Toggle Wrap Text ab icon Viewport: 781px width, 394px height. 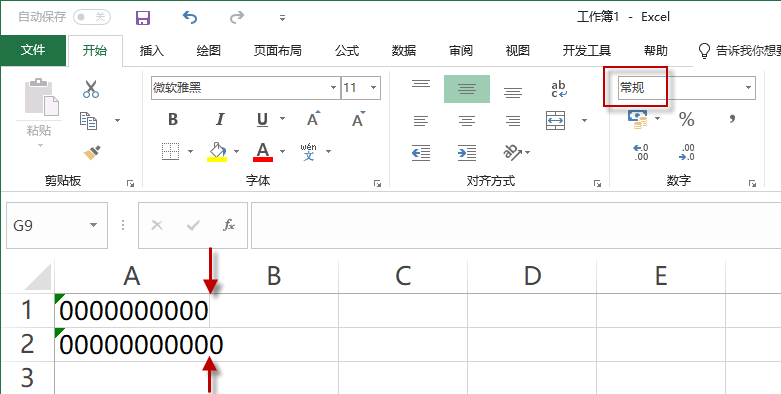click(x=559, y=89)
